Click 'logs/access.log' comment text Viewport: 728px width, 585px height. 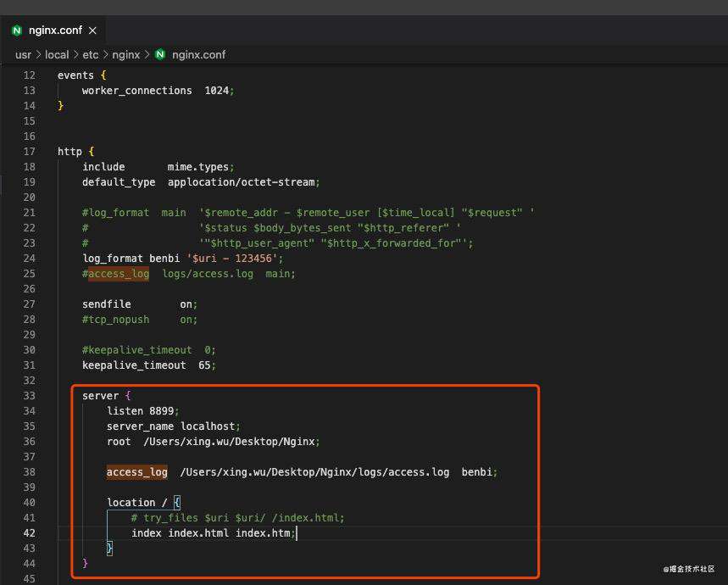[208, 274]
